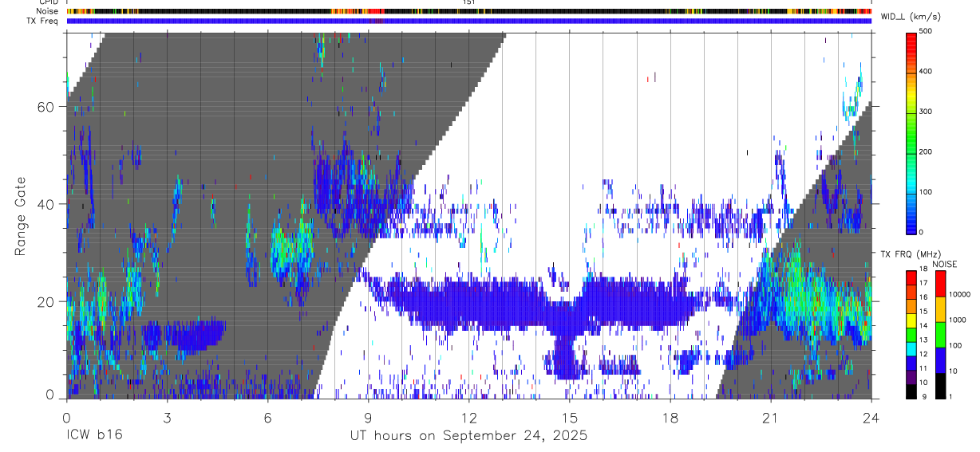Click the '9' label on the TX FRQ legend
The width and height of the screenshot is (980, 452).
923,396
